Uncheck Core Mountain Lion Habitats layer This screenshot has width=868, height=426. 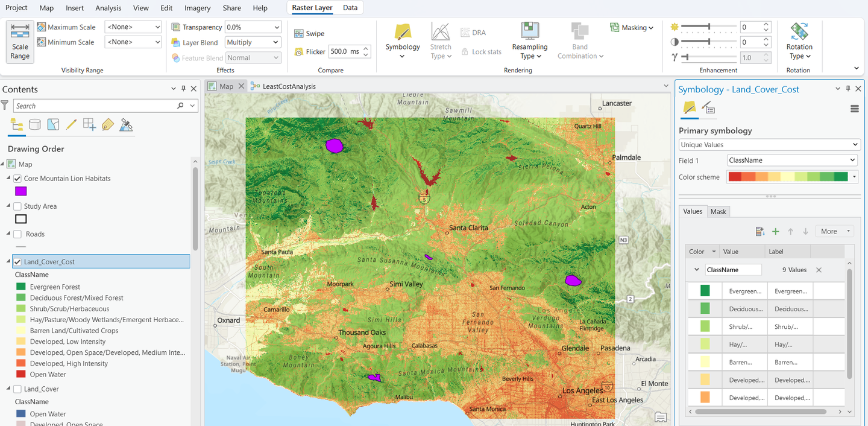(x=17, y=179)
